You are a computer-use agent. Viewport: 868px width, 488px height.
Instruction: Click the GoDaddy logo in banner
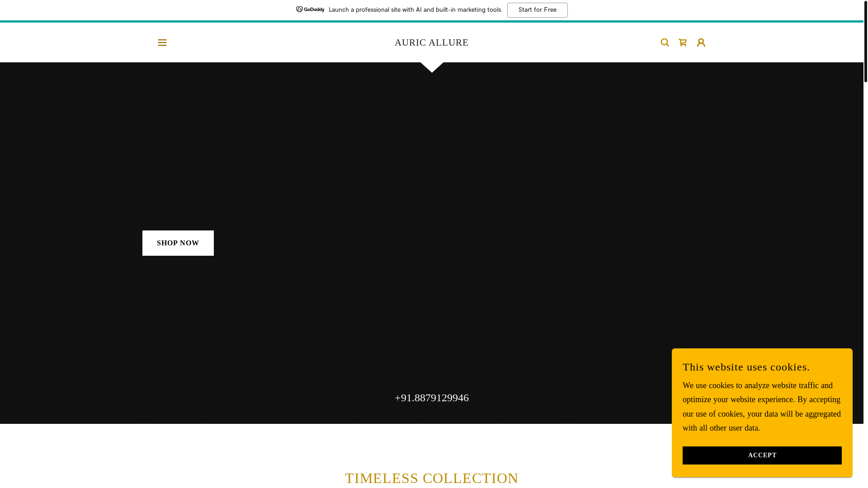point(310,9)
